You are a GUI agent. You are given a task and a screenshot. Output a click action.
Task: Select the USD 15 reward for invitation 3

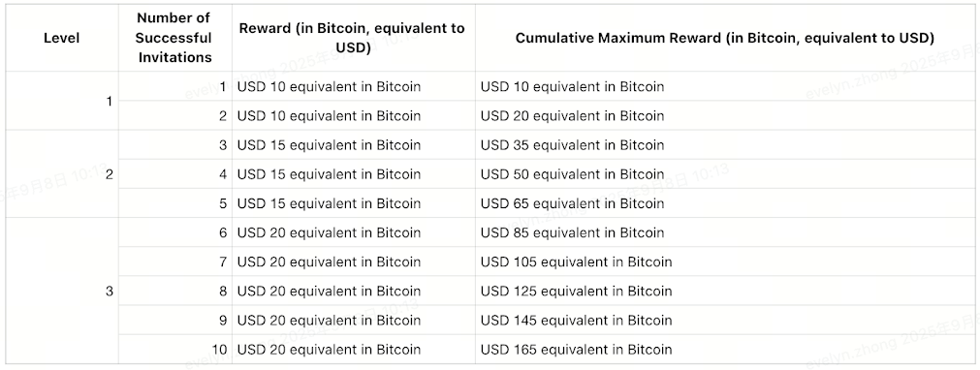353,144
